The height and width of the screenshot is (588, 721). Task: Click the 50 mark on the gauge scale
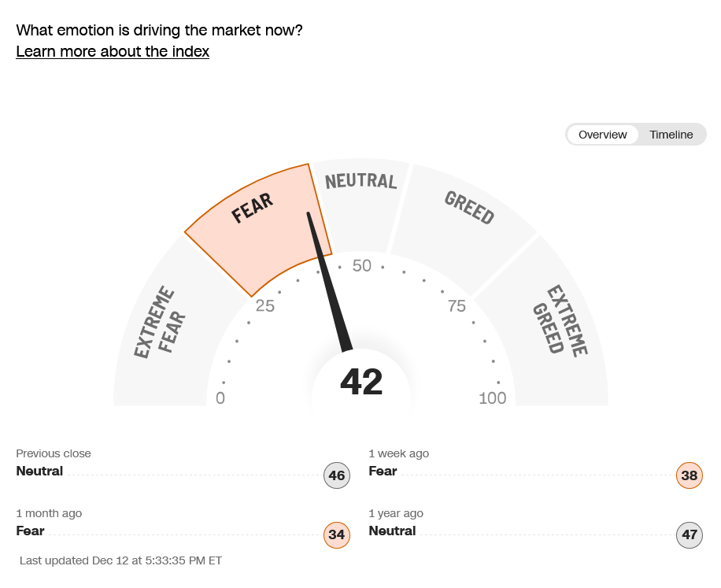coord(361,266)
